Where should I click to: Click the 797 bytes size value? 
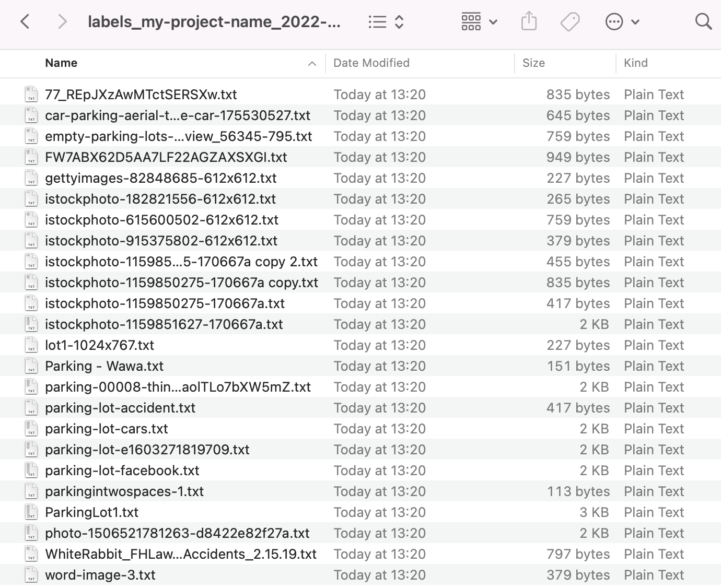578,554
